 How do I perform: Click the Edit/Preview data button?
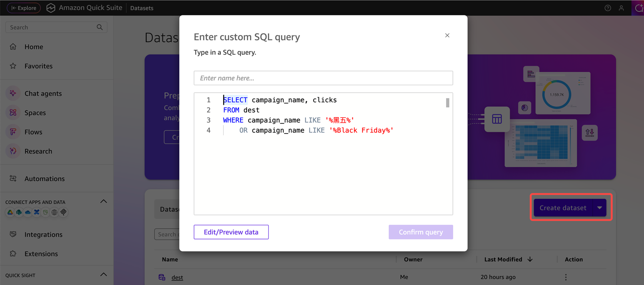pos(231,232)
